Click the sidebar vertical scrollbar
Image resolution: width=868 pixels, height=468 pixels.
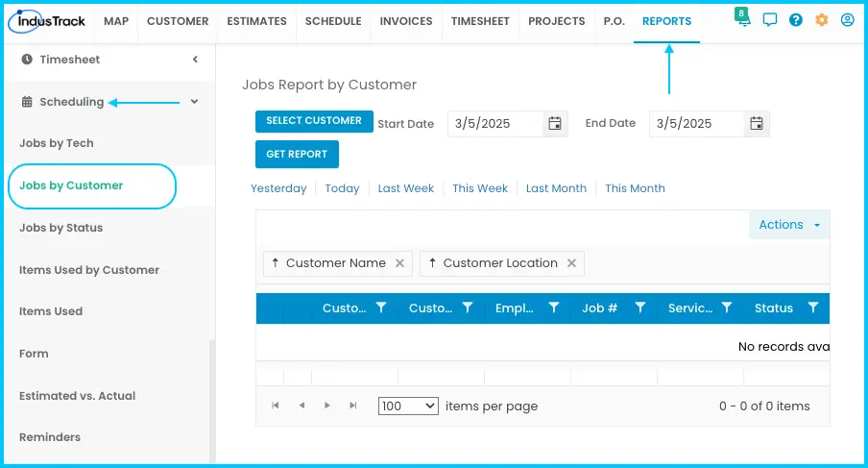(212, 402)
